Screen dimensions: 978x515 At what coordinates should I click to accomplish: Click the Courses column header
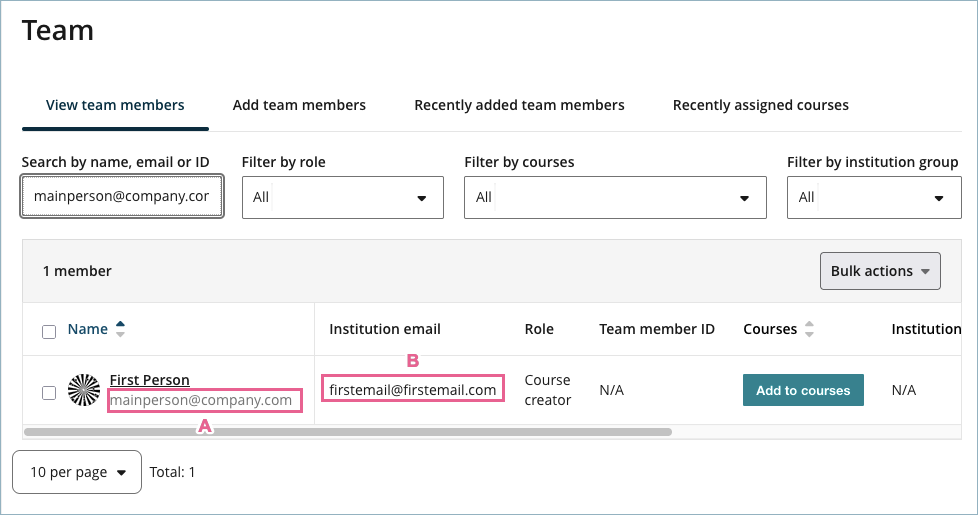pyautogui.click(x=769, y=329)
